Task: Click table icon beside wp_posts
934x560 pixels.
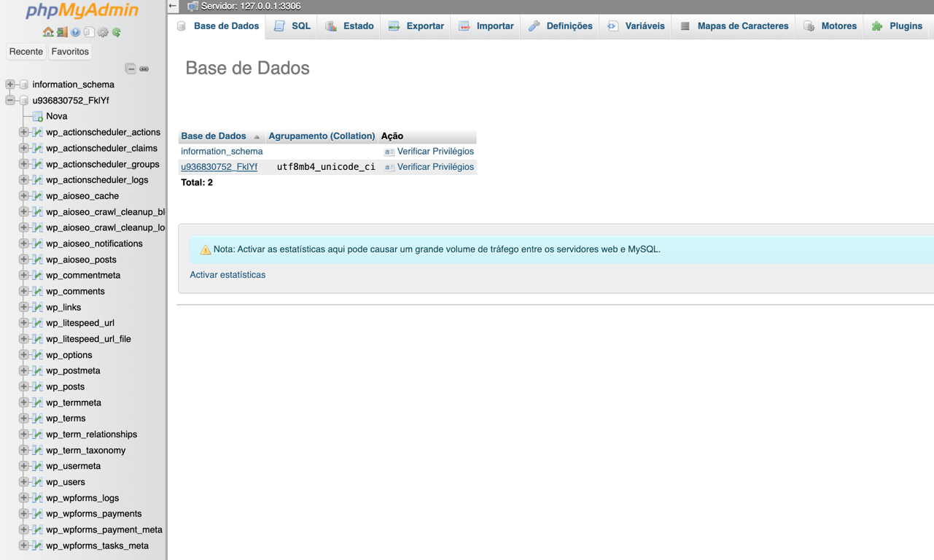Action: tap(38, 387)
